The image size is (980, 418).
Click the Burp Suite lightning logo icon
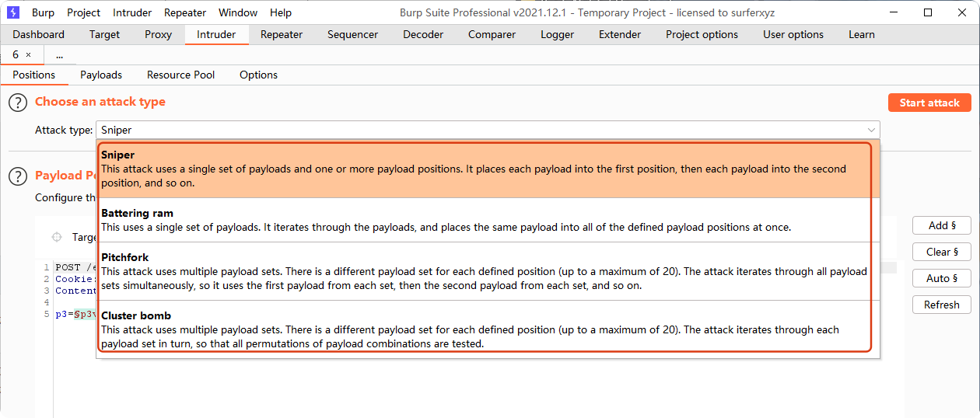(x=13, y=12)
